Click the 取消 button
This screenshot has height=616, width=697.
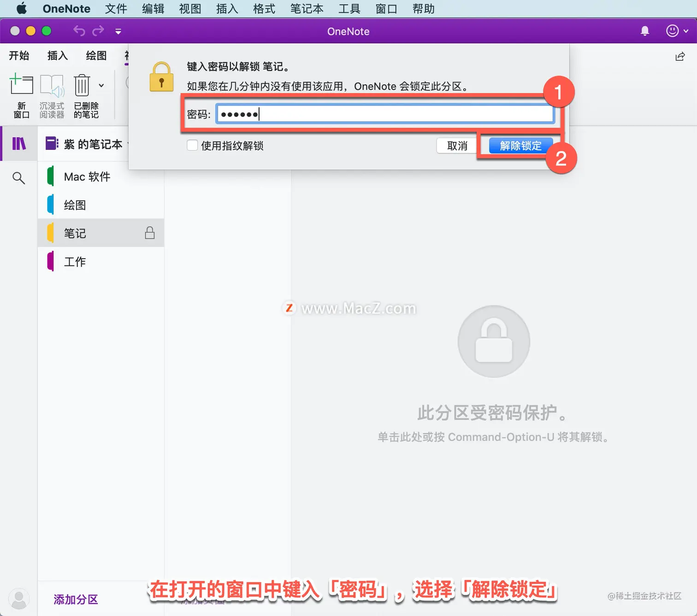point(457,146)
